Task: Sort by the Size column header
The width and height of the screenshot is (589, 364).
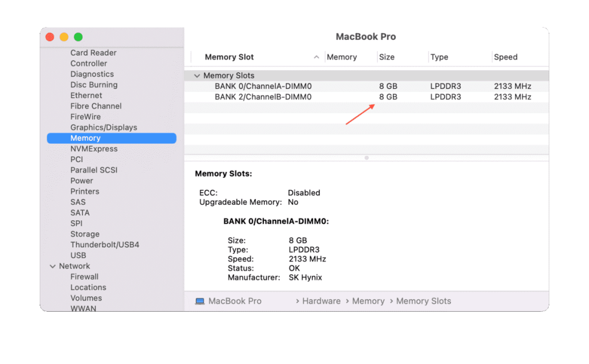Action: point(387,57)
